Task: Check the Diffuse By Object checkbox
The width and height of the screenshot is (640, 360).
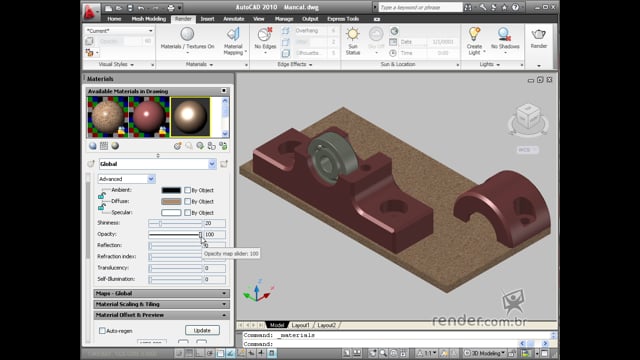Action: (187, 201)
